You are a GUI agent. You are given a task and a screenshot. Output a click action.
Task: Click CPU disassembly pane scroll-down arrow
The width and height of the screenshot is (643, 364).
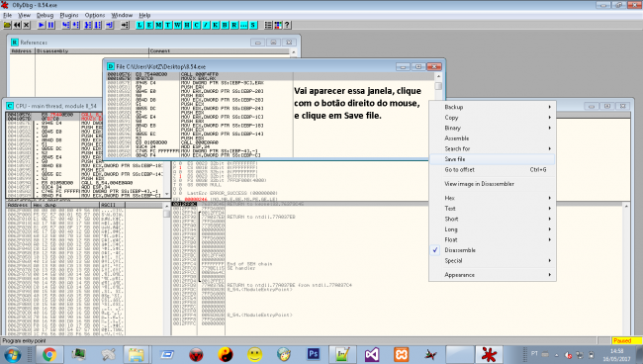pyautogui.click(x=167, y=194)
